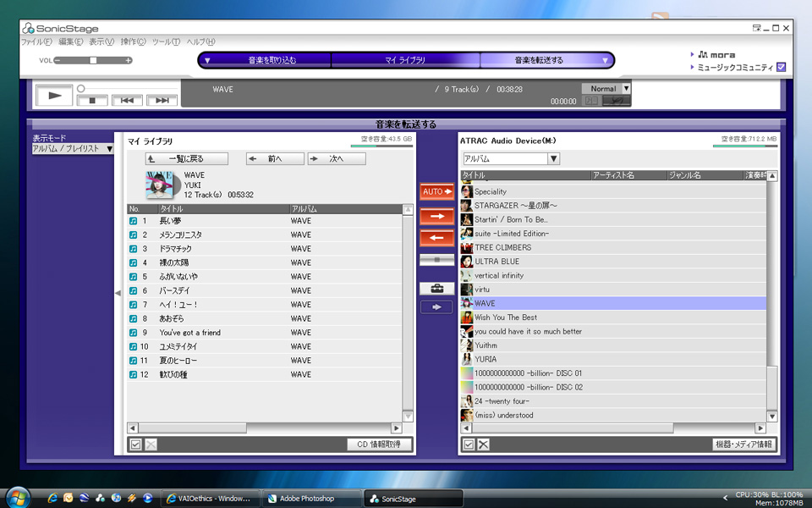The width and height of the screenshot is (812, 508).
Task: Click the Wish You The Best album cover
Action: [x=467, y=317]
